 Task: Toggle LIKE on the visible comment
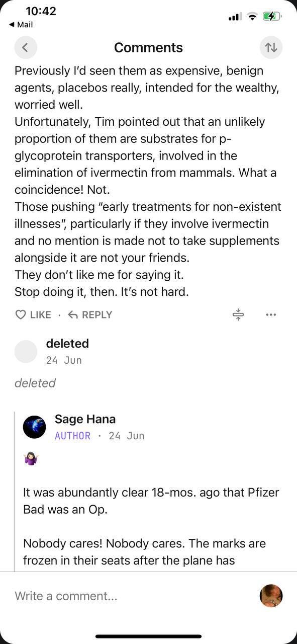33,314
